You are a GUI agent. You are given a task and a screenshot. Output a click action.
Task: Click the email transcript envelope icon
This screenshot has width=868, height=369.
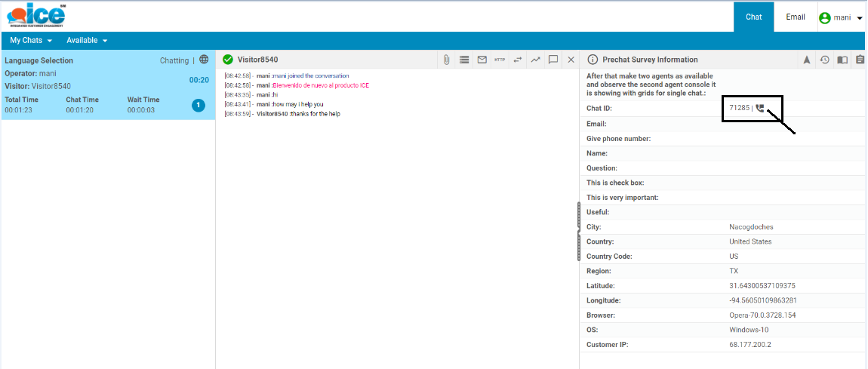pyautogui.click(x=482, y=60)
